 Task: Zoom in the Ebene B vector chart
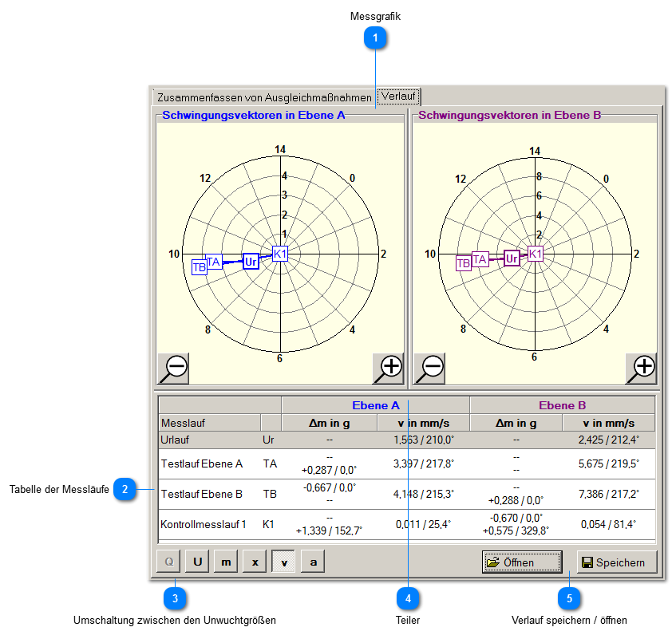click(641, 368)
